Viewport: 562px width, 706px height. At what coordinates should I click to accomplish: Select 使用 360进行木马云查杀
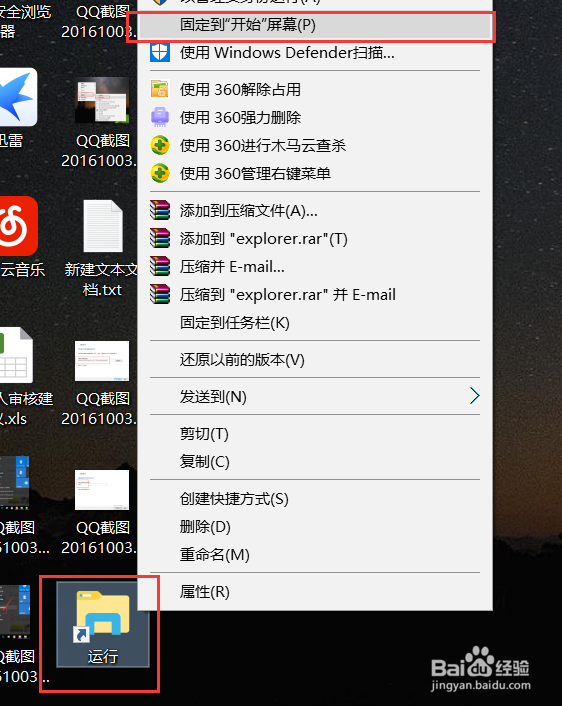[x=315, y=145]
